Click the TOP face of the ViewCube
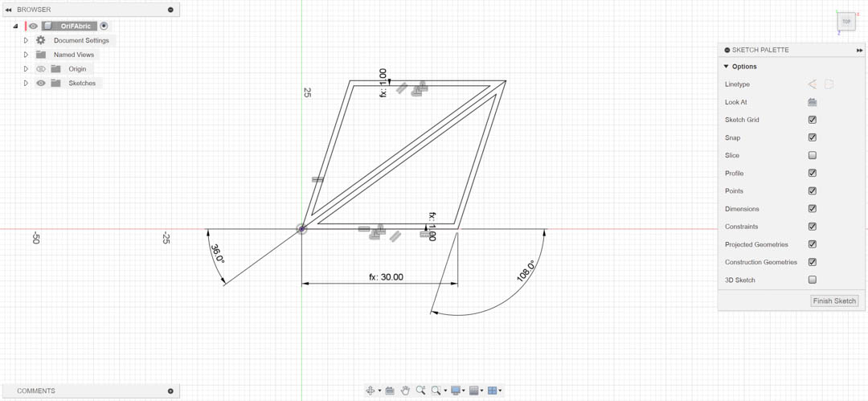868x401 pixels. 845,22
